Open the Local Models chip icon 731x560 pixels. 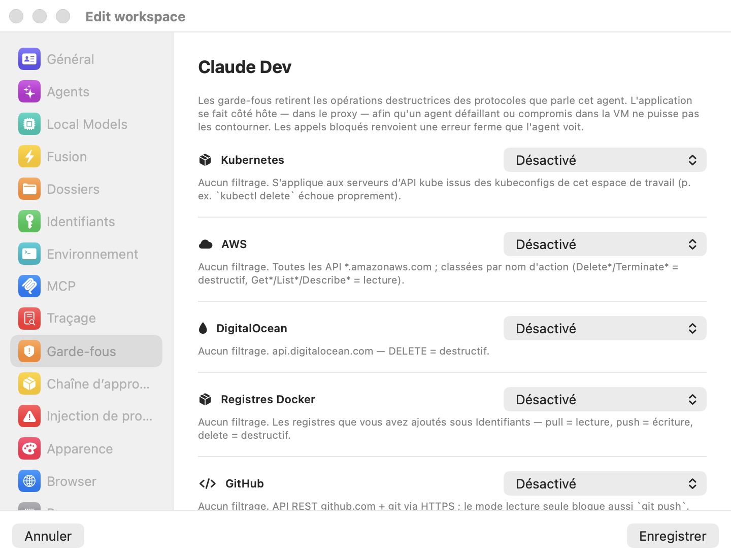[29, 124]
